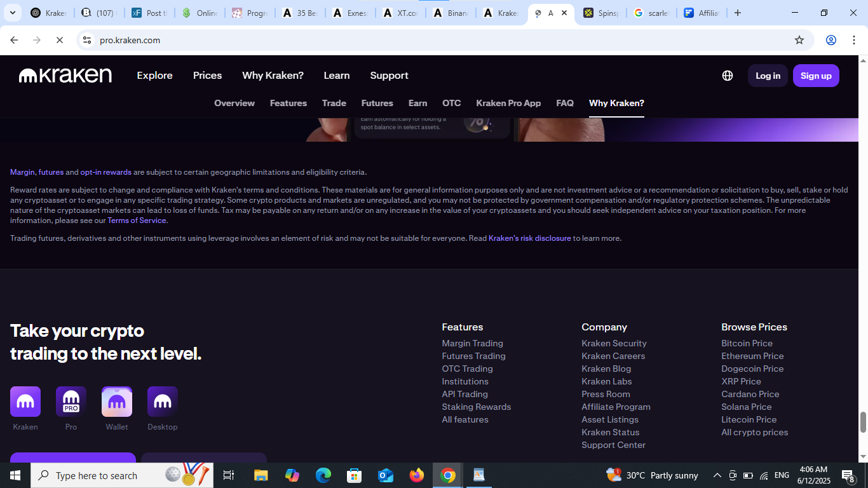The height and width of the screenshot is (488, 868).
Task: Open Outlook from the taskbar
Action: click(386, 475)
